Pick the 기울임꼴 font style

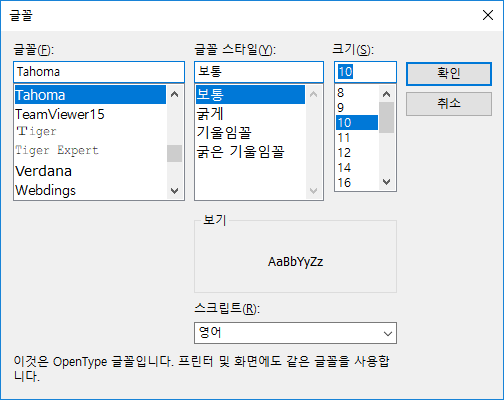(x=250, y=133)
